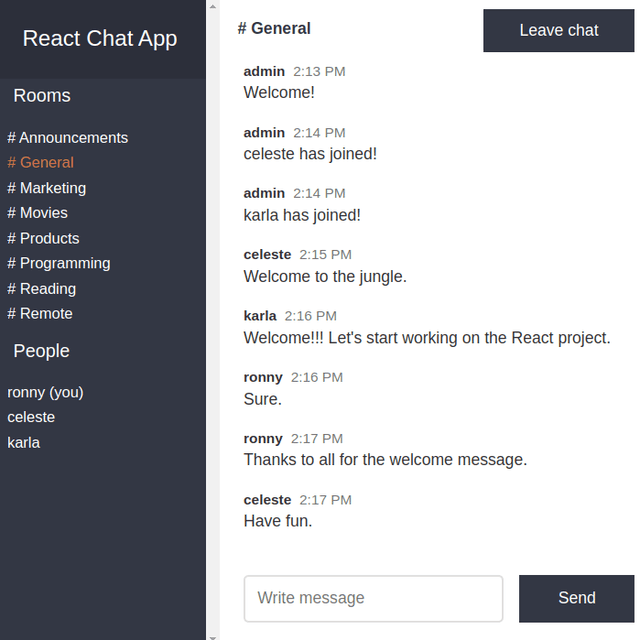This screenshot has height=640, width=640.
Task: Join the Programming room
Action: [59, 263]
